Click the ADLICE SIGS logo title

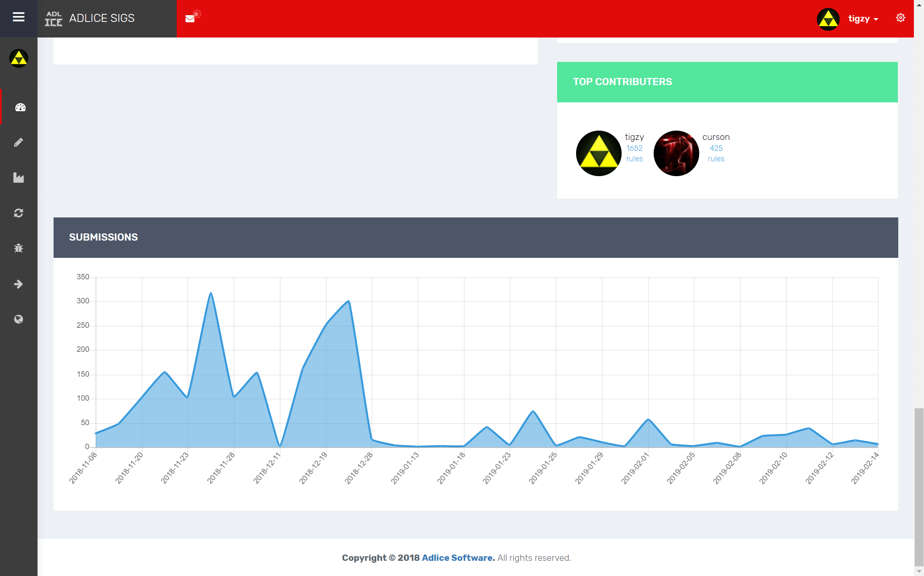[102, 19]
